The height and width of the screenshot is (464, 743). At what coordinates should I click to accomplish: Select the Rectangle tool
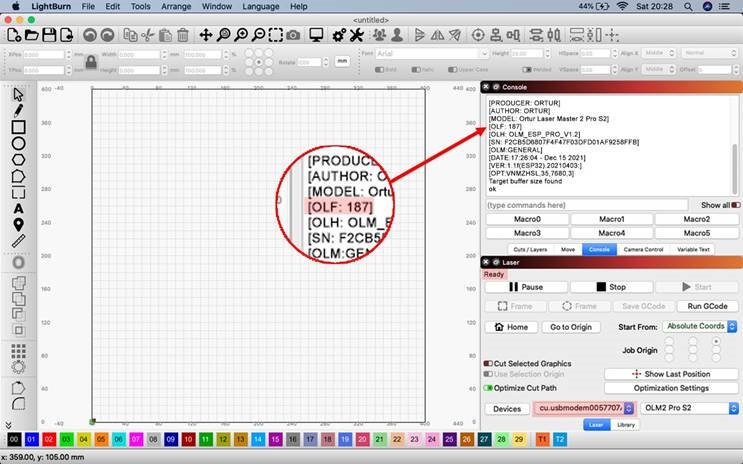point(18,127)
